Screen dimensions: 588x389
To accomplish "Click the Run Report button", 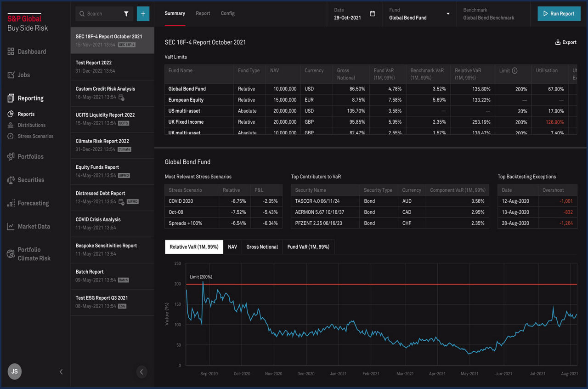I will pyautogui.click(x=559, y=14).
